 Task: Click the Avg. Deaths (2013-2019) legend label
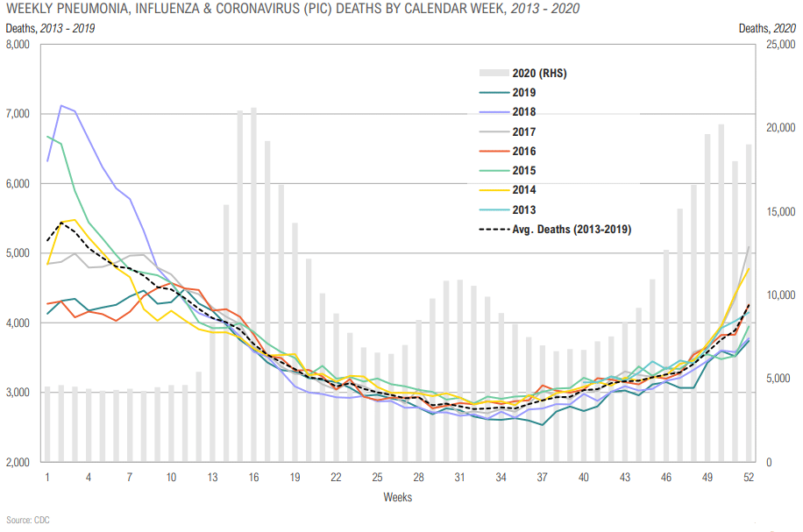tap(572, 230)
